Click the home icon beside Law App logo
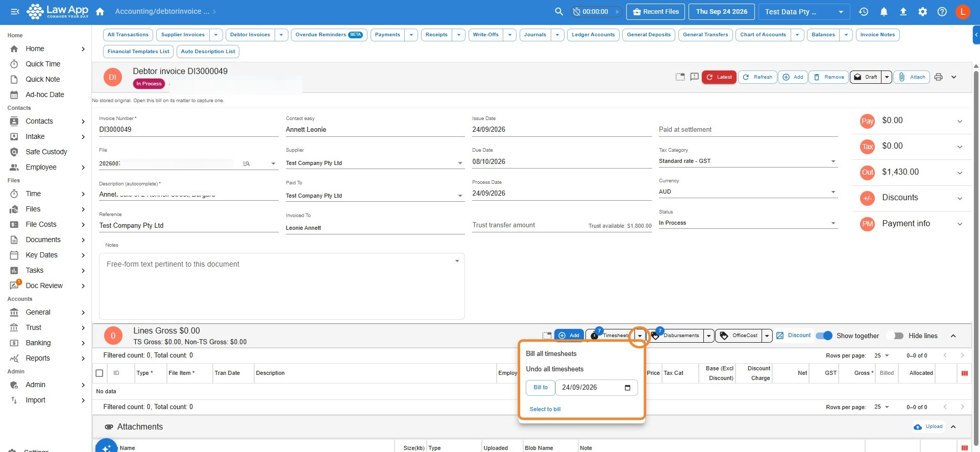980x452 pixels. 100,11
